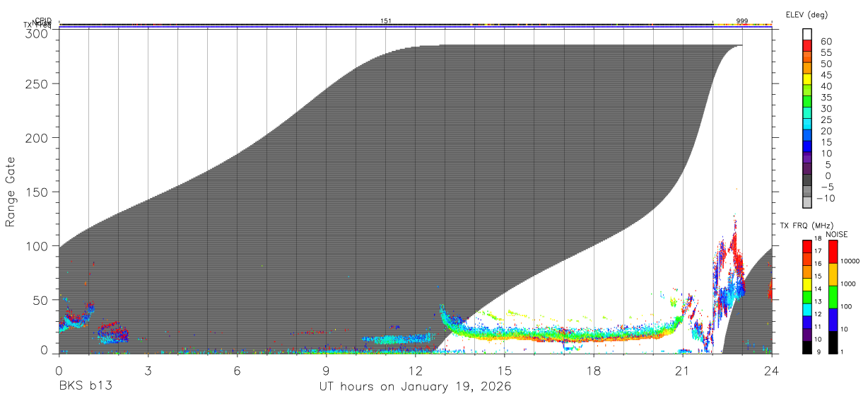
Task: Click the orange CPID strip segment under "999"
Action: point(742,25)
